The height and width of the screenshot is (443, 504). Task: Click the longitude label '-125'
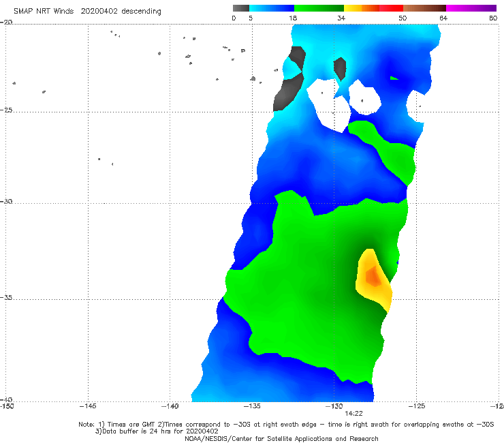click(x=417, y=406)
